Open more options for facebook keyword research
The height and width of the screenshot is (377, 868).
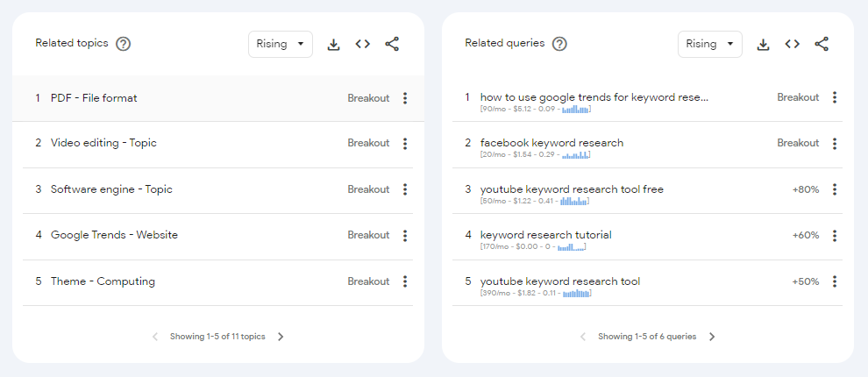[835, 144]
